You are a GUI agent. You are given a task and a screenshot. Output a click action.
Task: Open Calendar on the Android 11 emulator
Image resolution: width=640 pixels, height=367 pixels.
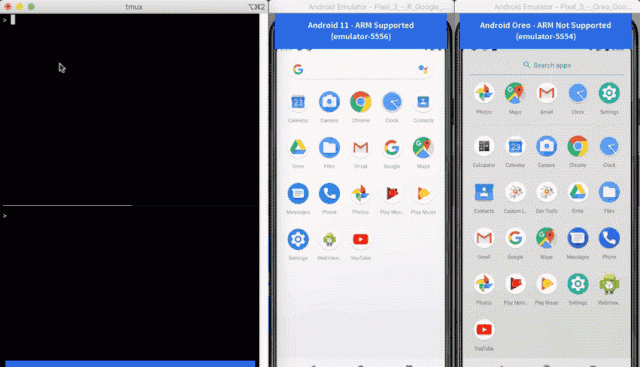click(x=298, y=102)
